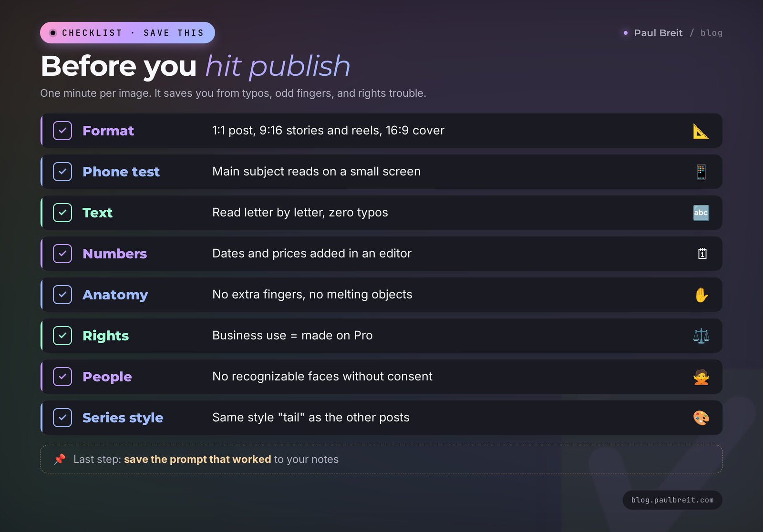Click the calendar icon in the Numbers row
Viewport: 763px width, 532px height.
click(702, 254)
